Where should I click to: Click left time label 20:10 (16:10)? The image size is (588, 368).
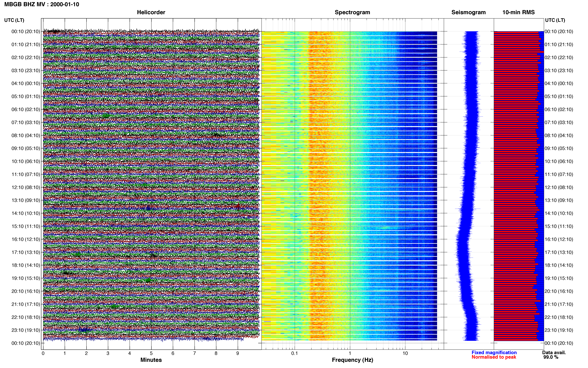pos(26,291)
